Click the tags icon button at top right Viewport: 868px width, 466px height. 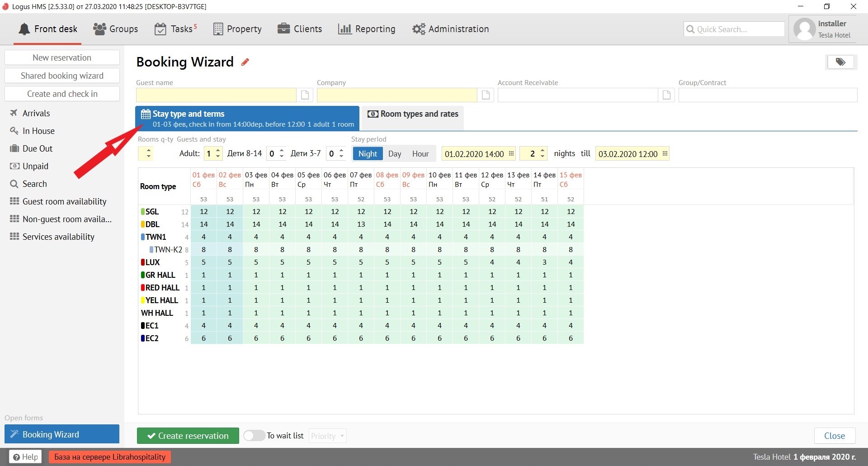pos(840,62)
